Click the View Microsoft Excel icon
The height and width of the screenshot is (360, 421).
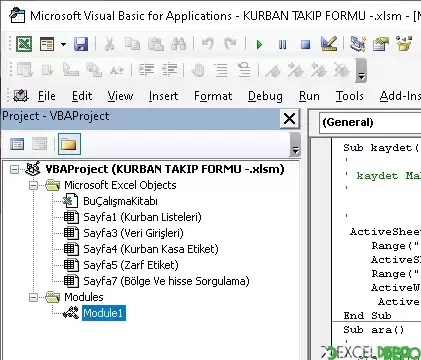point(24,44)
